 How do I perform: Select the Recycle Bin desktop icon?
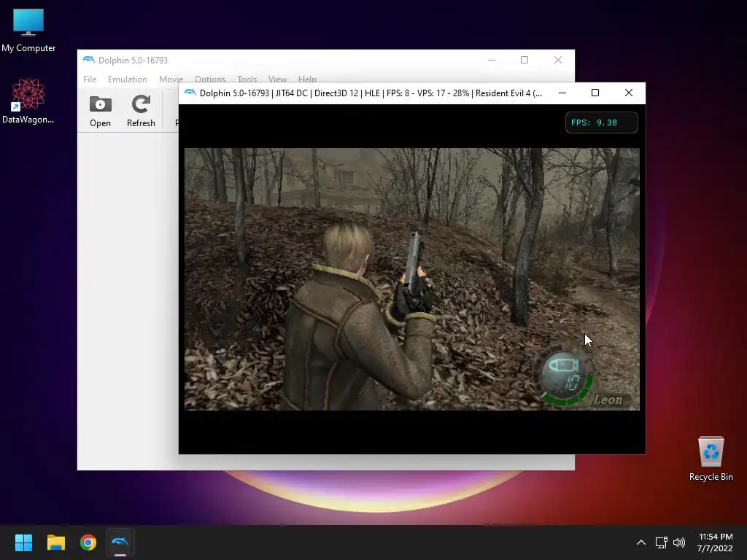coord(711,459)
